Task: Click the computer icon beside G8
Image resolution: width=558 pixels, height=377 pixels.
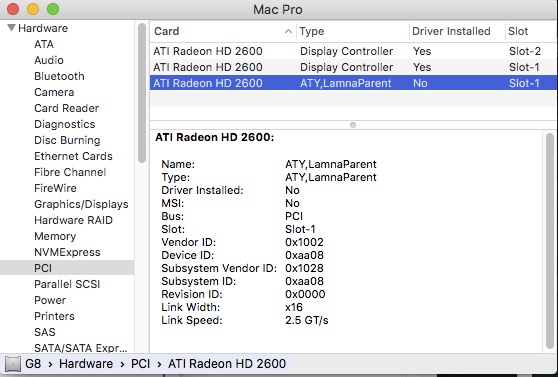Action: click(x=12, y=364)
